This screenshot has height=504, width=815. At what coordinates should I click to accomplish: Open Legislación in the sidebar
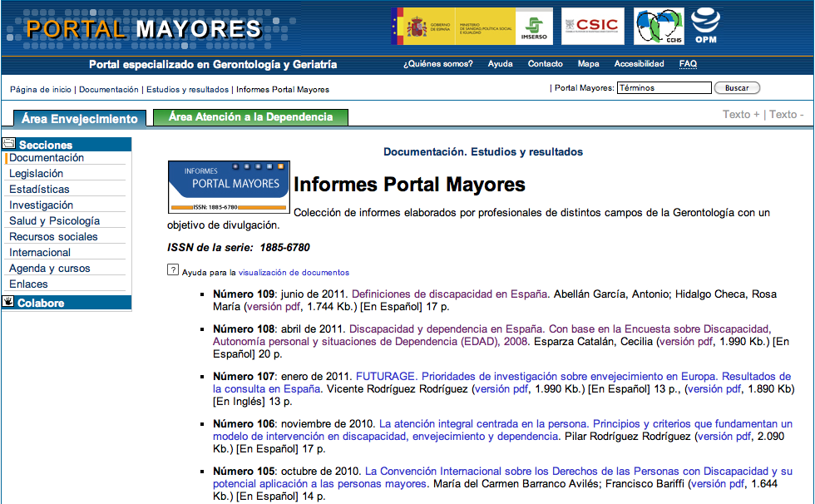point(36,174)
